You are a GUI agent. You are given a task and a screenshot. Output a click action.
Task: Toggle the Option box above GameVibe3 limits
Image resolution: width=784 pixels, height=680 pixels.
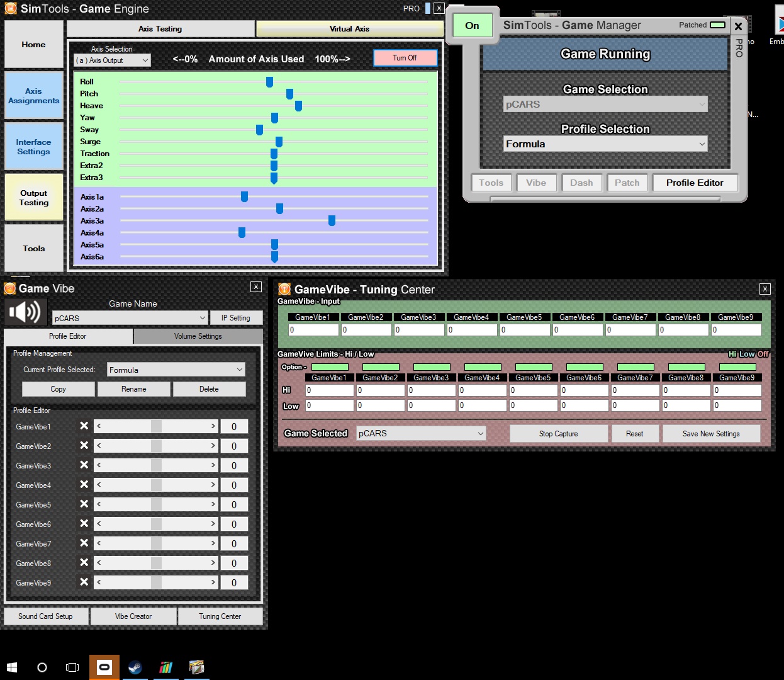click(432, 367)
